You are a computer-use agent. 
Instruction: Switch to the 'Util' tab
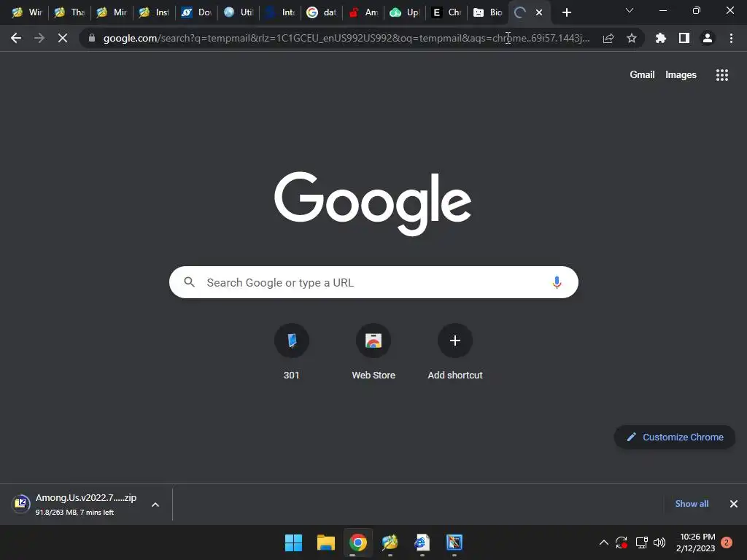[x=239, y=12]
